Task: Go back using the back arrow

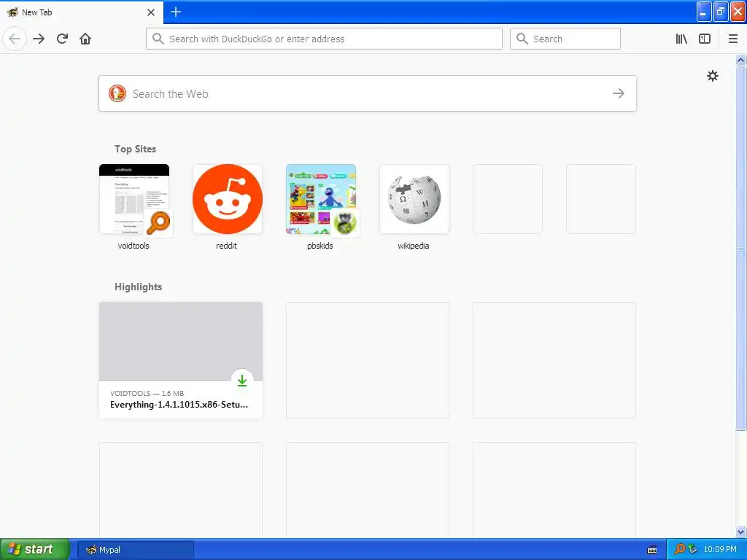Action: click(x=15, y=39)
